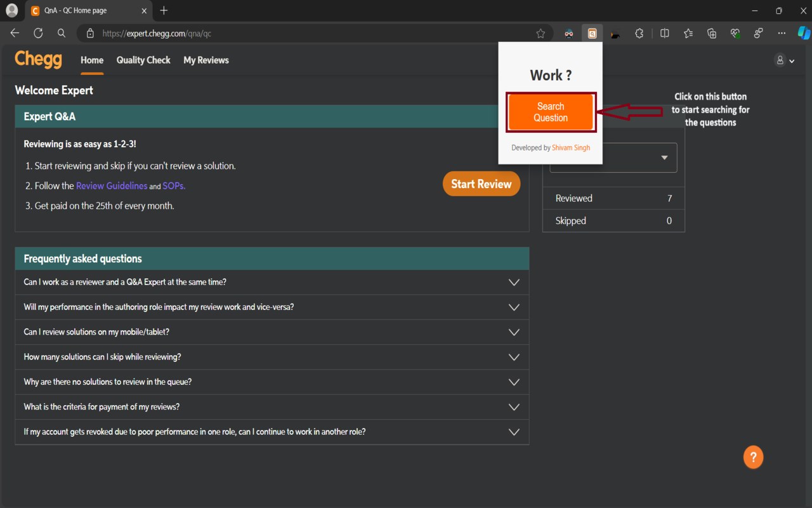Image resolution: width=812 pixels, height=508 pixels.
Task: Click the Chegg logo
Action: tap(39, 60)
